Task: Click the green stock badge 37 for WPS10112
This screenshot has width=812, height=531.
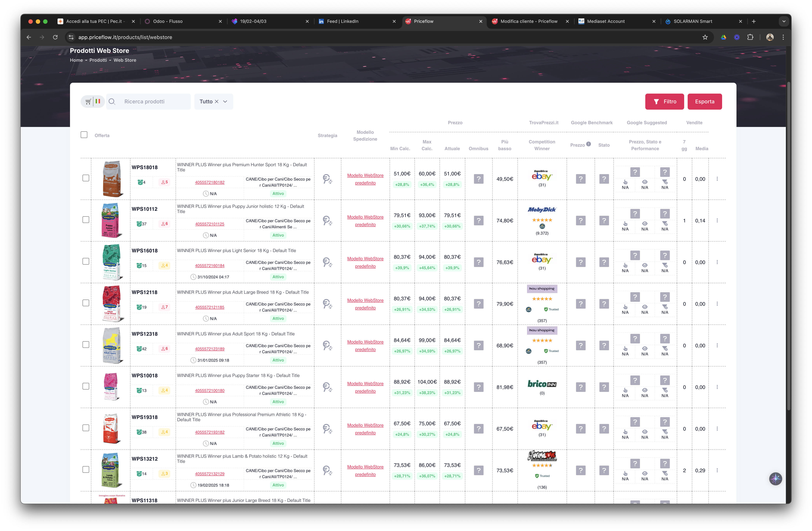Action: [x=142, y=224]
